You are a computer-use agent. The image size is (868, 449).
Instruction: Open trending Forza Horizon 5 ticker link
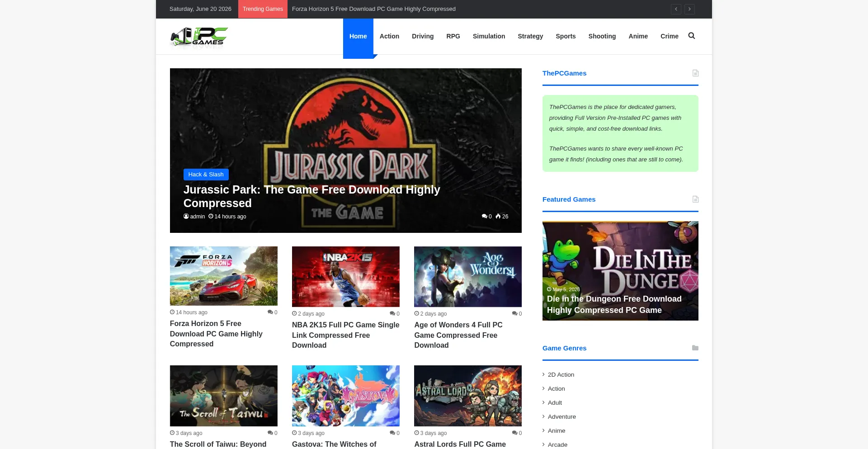(373, 9)
